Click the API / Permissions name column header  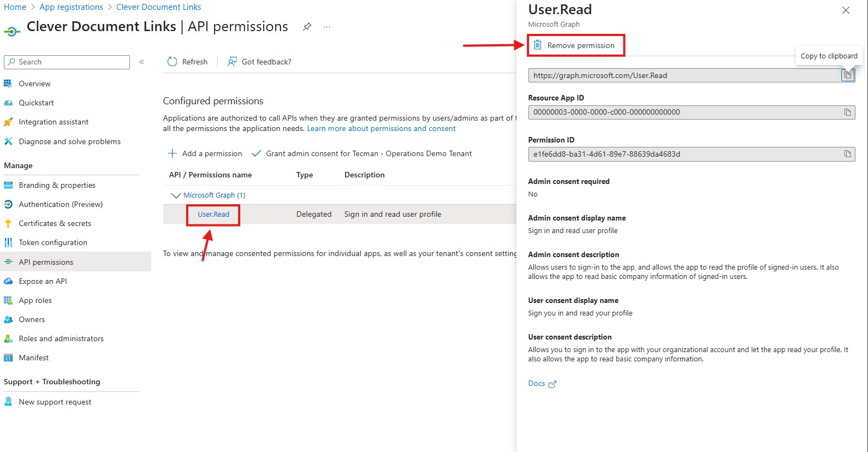(210, 175)
